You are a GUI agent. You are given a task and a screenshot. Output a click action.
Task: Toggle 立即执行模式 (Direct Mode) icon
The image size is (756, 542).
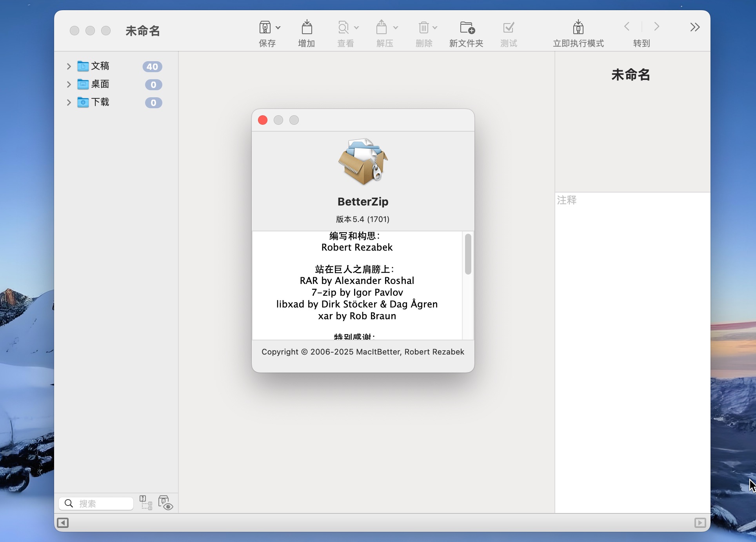click(x=578, y=27)
